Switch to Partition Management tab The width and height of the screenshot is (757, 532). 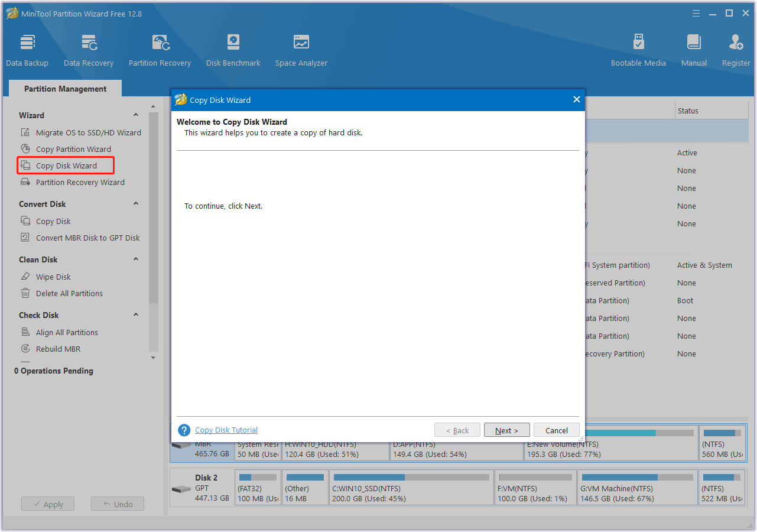coord(66,89)
